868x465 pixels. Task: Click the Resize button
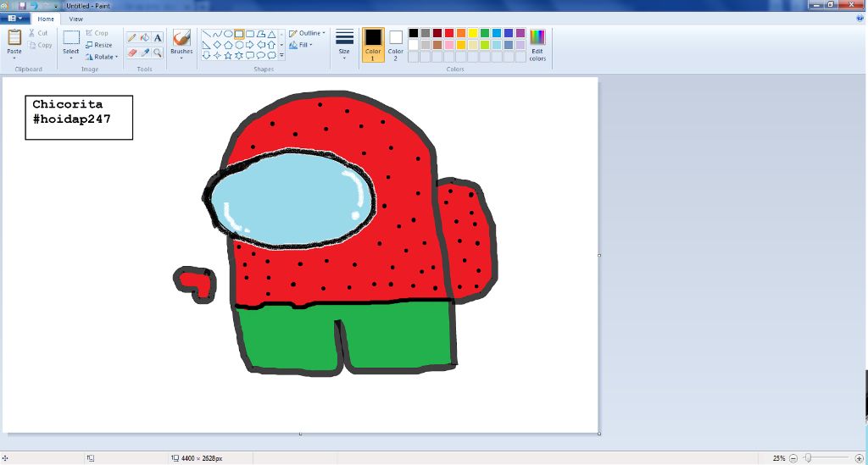(99, 46)
